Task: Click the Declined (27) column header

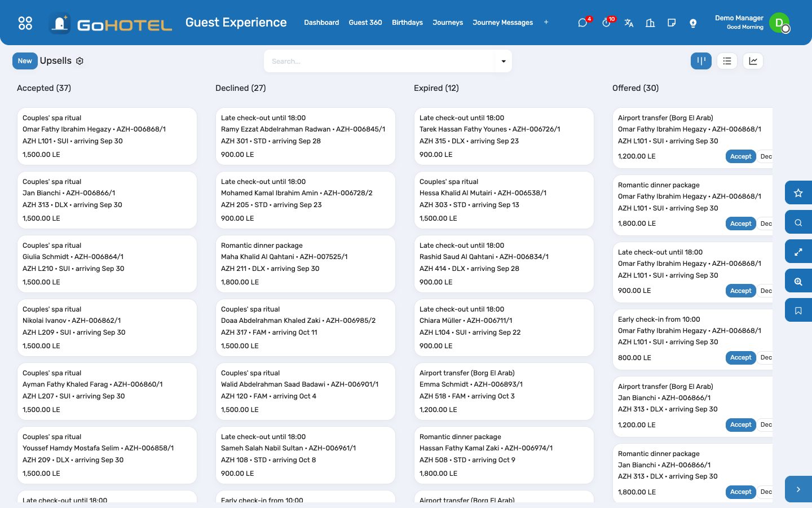Action: tap(241, 88)
